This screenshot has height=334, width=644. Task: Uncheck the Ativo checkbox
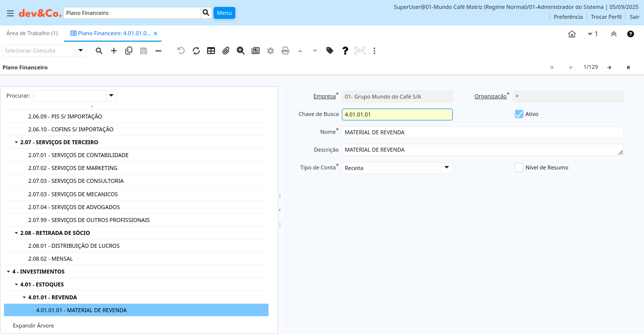click(x=519, y=114)
